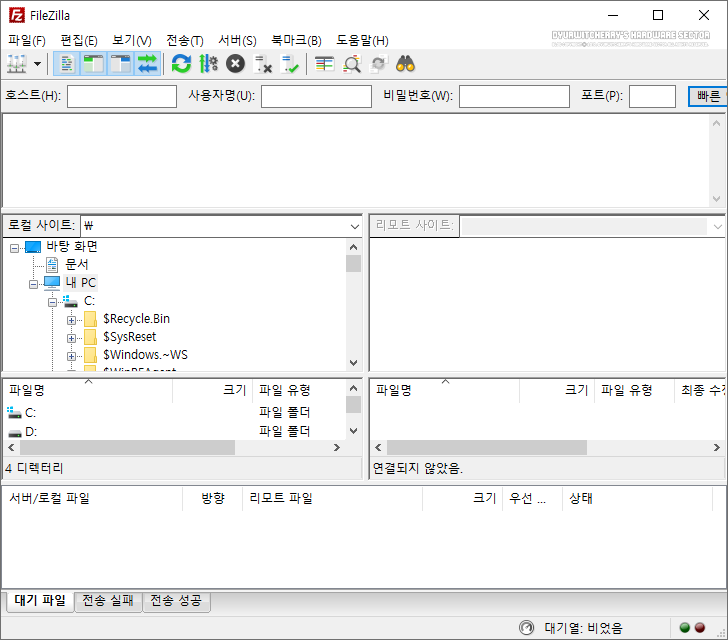Open 전송(T) menu
Image resolution: width=728 pixels, height=640 pixels.
[185, 40]
